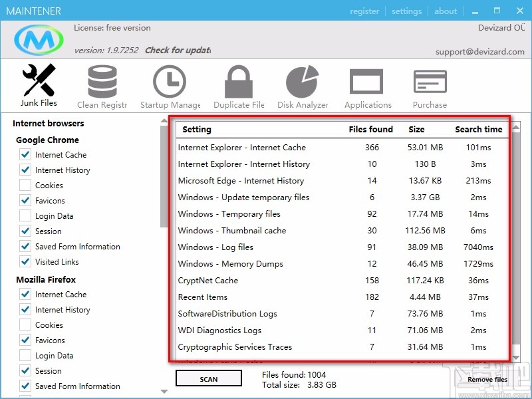Click the Purchase credit card icon
The image size is (532, 399).
[430, 82]
